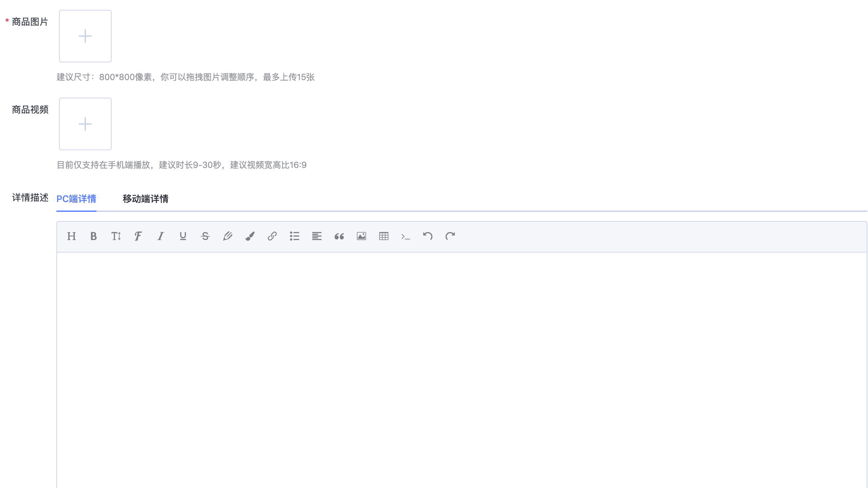Apply heading formatting in the editor
The image size is (868, 488).
tap(71, 236)
